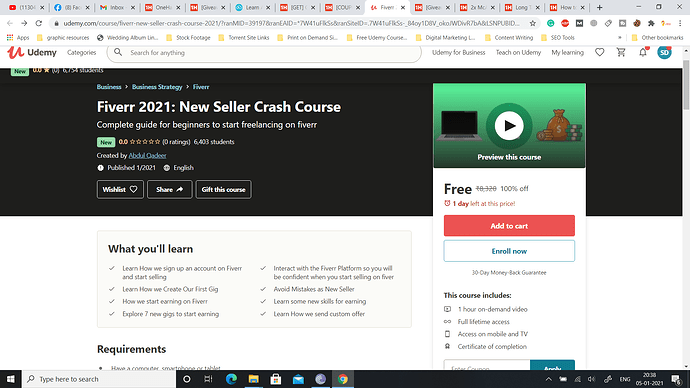Open the Free Udemy Course bookmark folder
Image resolution: width=690 pixels, height=388 pixels.
pos(377,38)
